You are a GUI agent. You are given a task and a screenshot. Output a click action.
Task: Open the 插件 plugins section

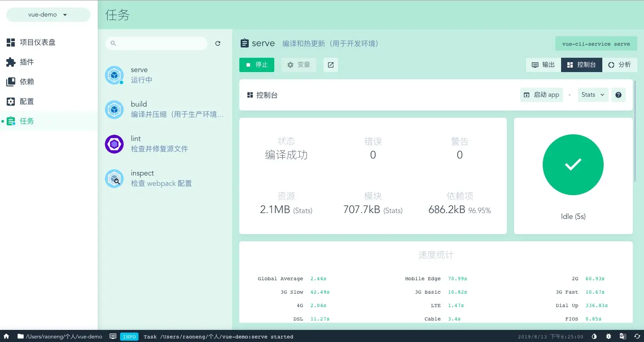pyautogui.click(x=49, y=62)
